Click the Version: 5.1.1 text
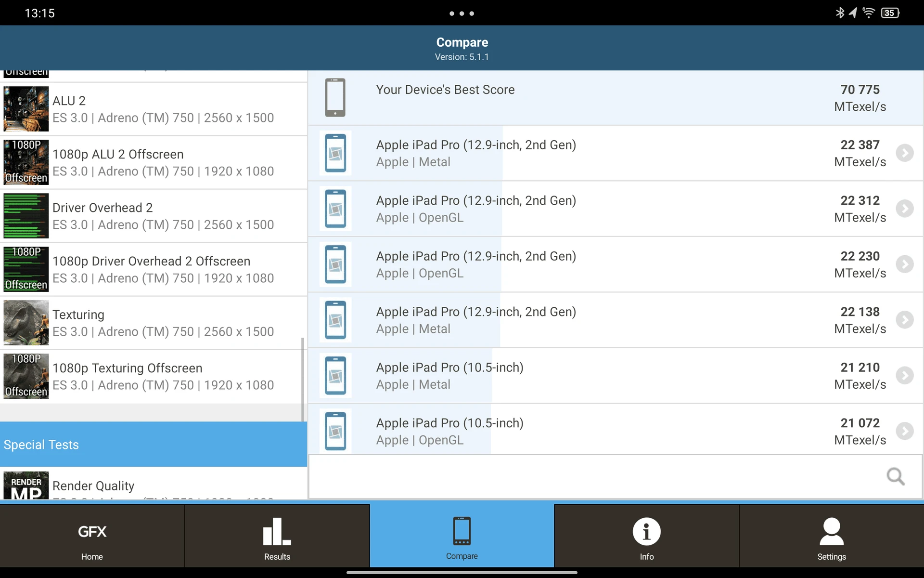The height and width of the screenshot is (578, 924). click(x=462, y=57)
